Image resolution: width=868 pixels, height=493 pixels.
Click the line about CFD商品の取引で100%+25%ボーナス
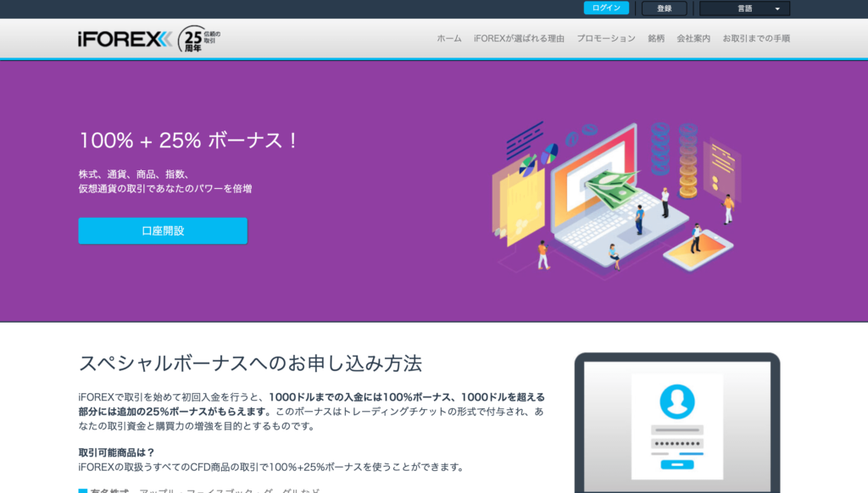(x=271, y=467)
